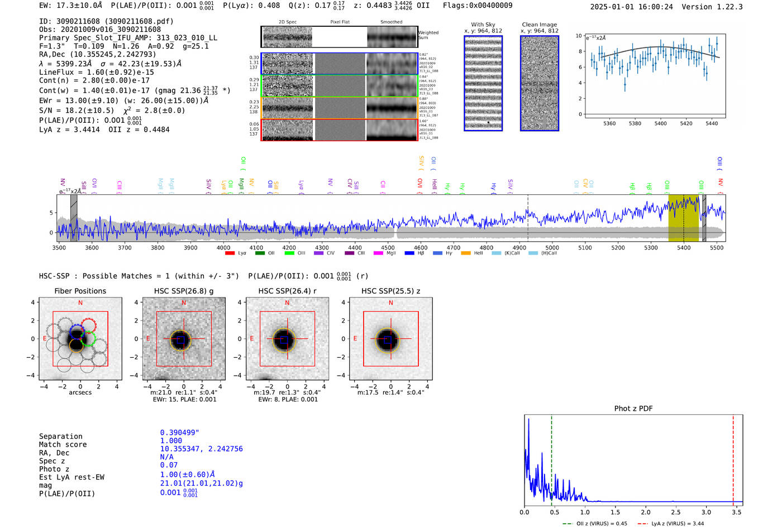This screenshot has width=782, height=532.
Task: Click the green dashed fiber circle
Action: pyautogui.click(x=88, y=338)
